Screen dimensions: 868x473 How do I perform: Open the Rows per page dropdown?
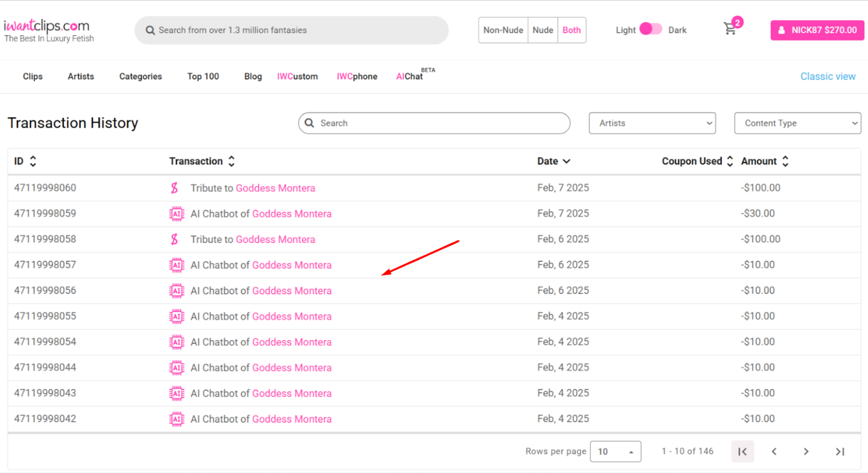pos(615,451)
